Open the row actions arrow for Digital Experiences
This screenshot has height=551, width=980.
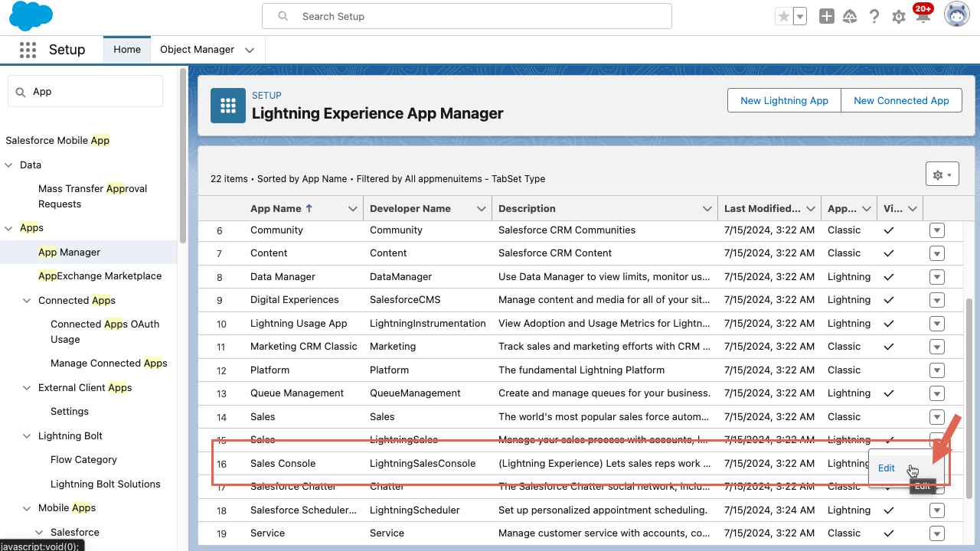(937, 300)
